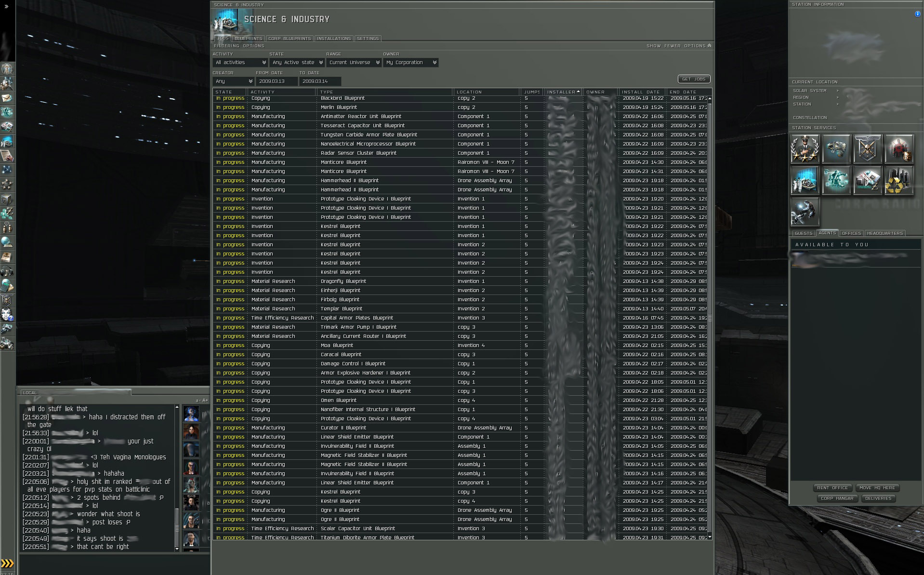Open the Character Sheet from the sidebar
The image size is (924, 575).
click(7, 69)
